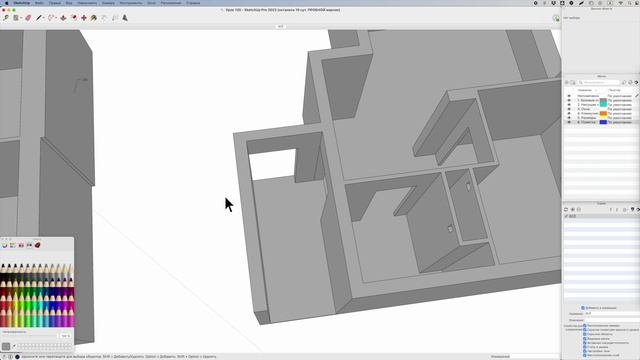640x360 pixels.
Task: Select the Push/Pull tool
Action: point(63,18)
